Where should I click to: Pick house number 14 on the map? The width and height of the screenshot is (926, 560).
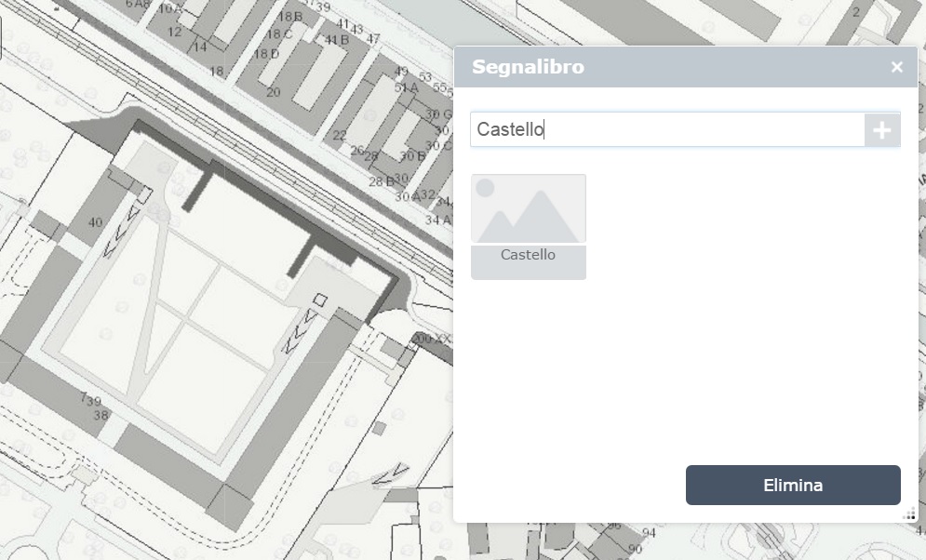200,47
